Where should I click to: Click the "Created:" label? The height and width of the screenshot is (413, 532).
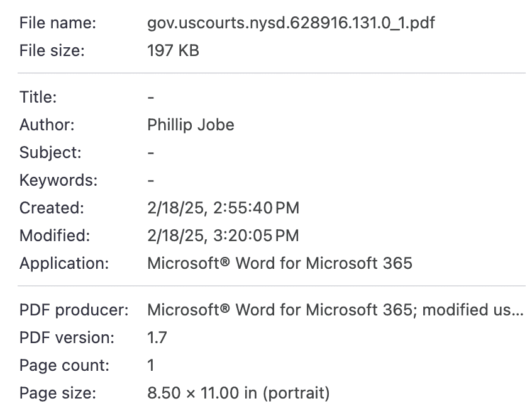click(x=52, y=208)
